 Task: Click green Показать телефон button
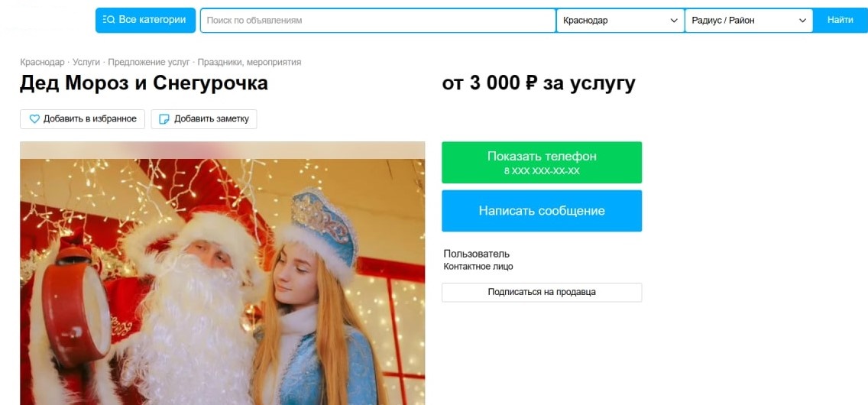(x=542, y=162)
